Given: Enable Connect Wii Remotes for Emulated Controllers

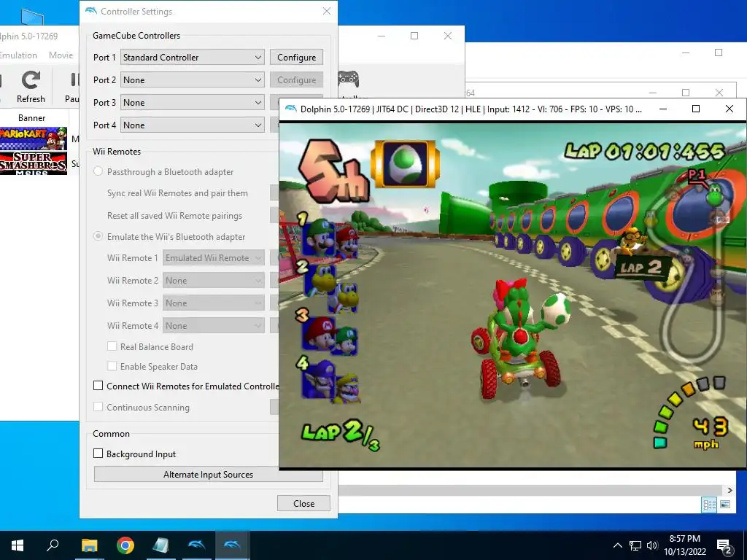Looking at the screenshot, I should click(x=98, y=386).
